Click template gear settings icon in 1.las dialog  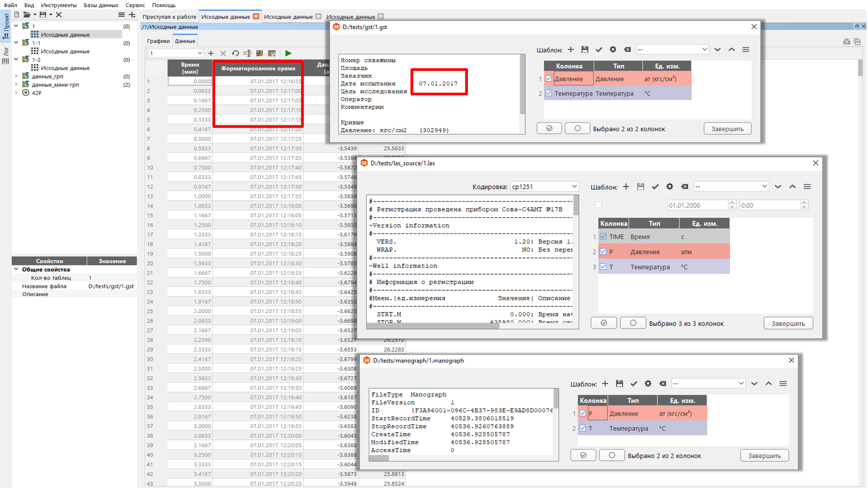[x=670, y=187]
